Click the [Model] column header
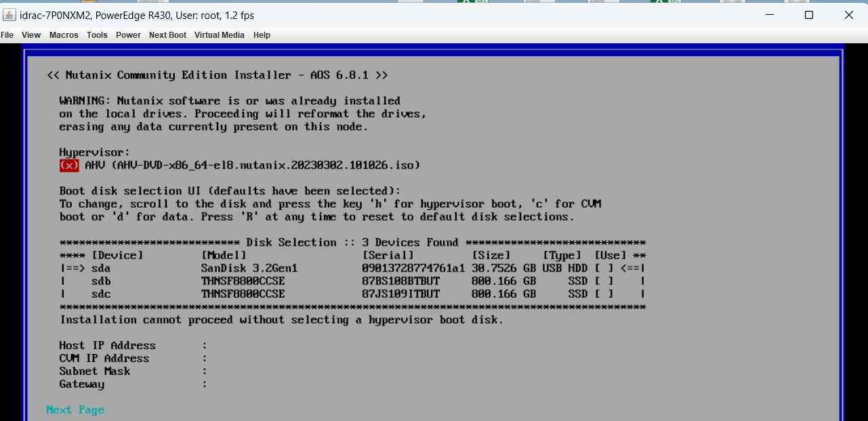868x421 pixels. [x=224, y=256]
